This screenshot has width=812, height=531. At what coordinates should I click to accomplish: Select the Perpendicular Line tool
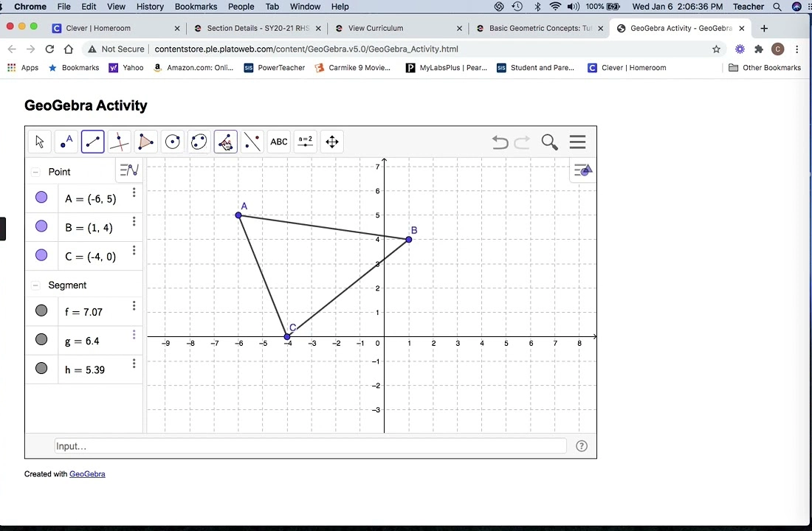pyautogui.click(x=119, y=142)
